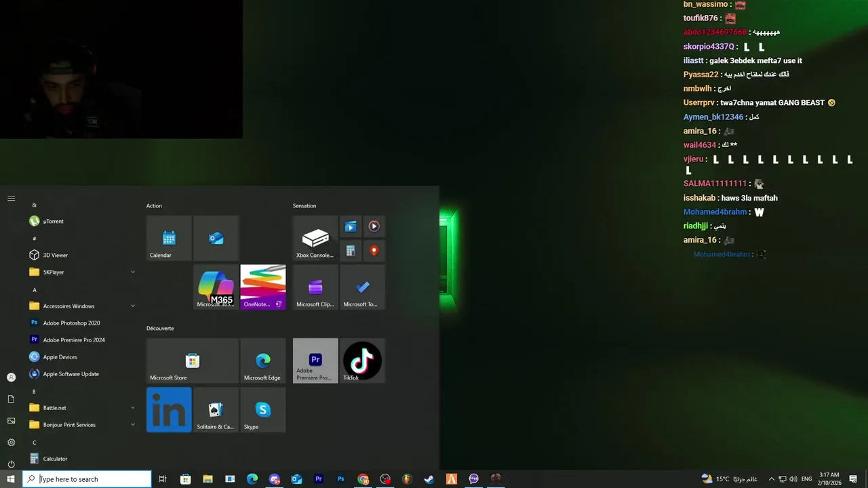
Task: Click the Windows Start button
Action: point(11,479)
